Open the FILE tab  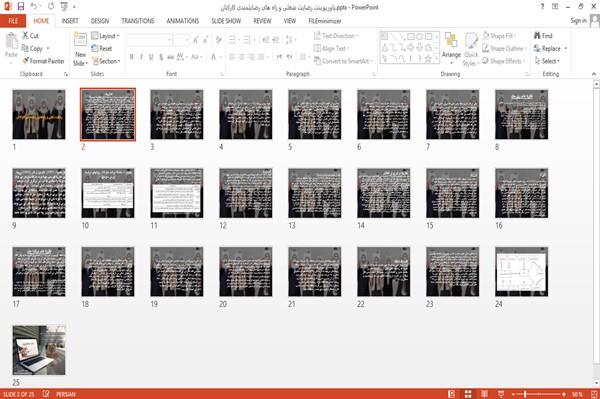click(x=13, y=21)
